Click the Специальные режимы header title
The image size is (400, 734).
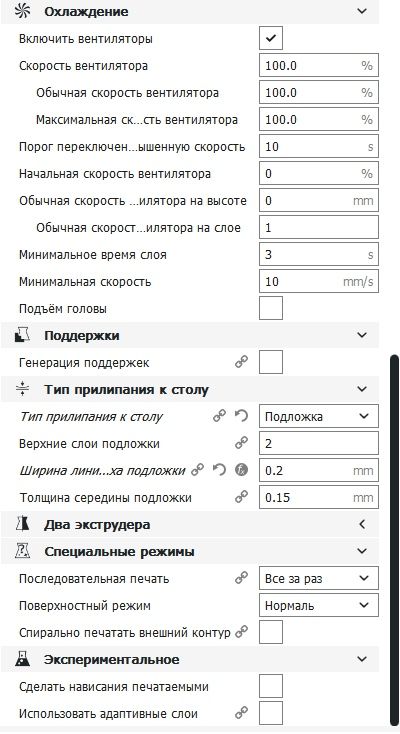119,551
